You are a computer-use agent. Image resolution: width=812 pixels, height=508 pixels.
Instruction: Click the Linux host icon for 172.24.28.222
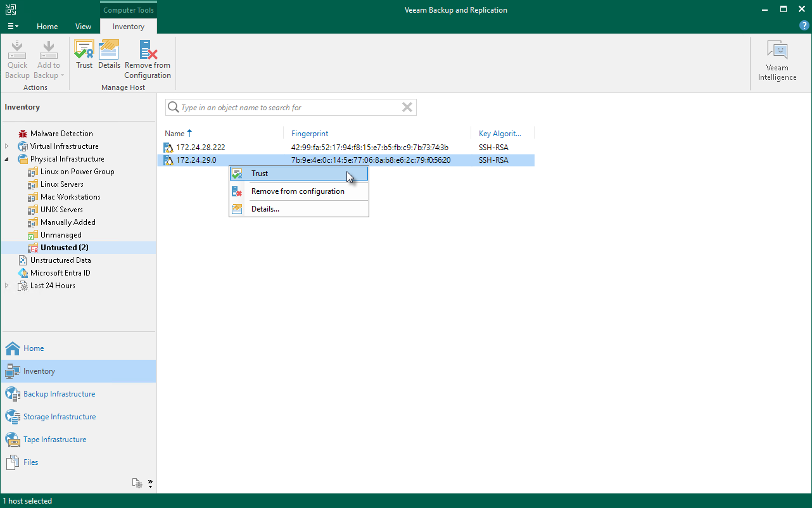(x=168, y=148)
